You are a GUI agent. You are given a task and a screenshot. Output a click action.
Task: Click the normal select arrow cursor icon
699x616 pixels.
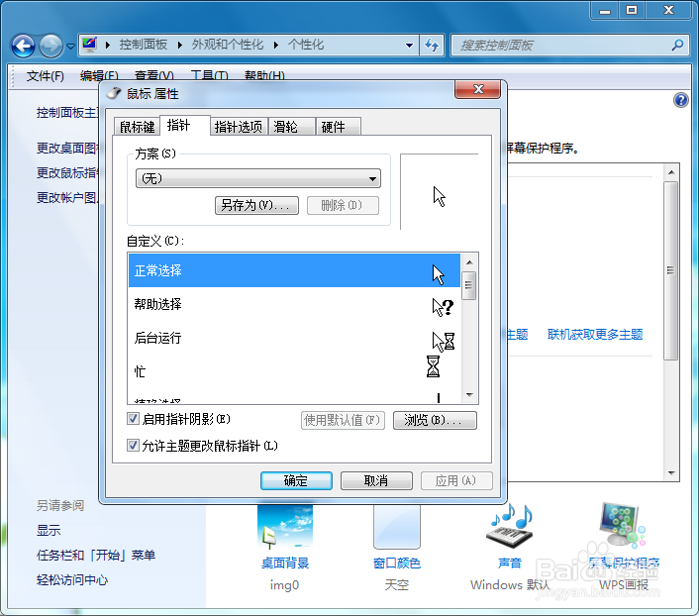coord(439,274)
